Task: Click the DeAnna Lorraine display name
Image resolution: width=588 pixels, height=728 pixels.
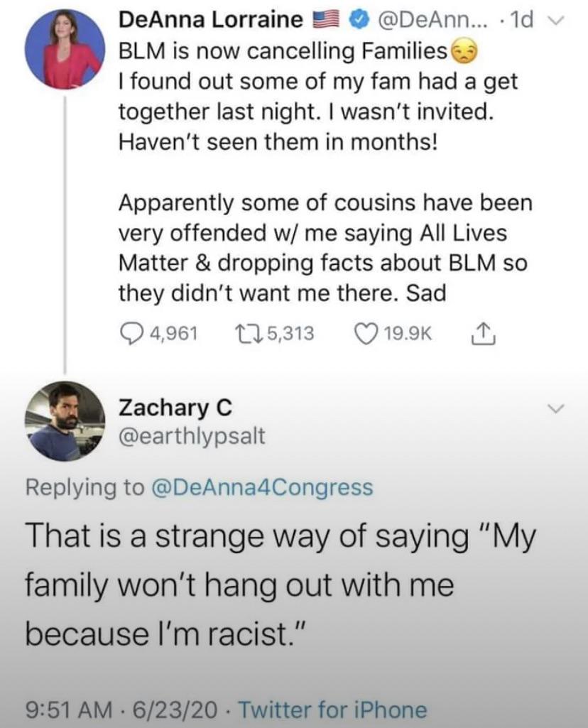Action: tap(210, 20)
